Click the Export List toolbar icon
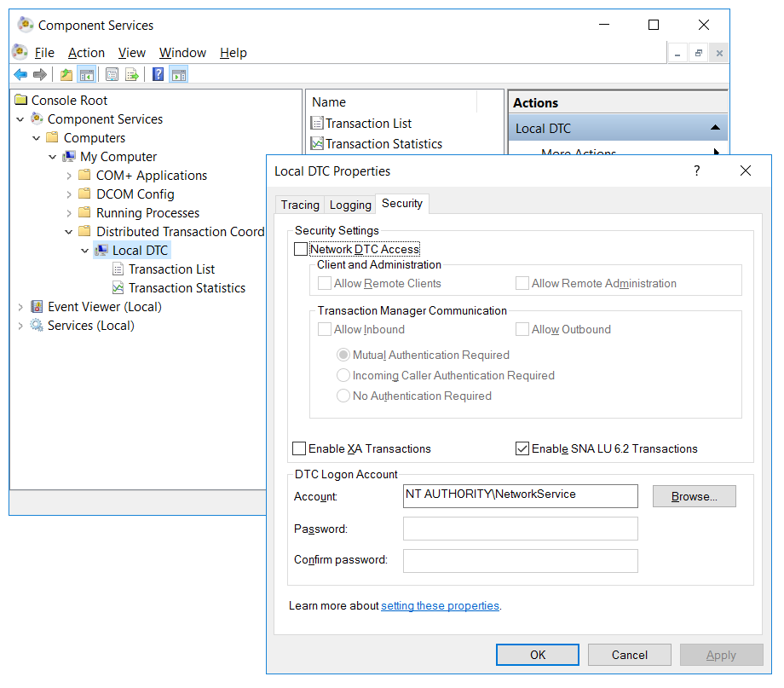The height and width of the screenshot is (688, 784). [x=132, y=75]
